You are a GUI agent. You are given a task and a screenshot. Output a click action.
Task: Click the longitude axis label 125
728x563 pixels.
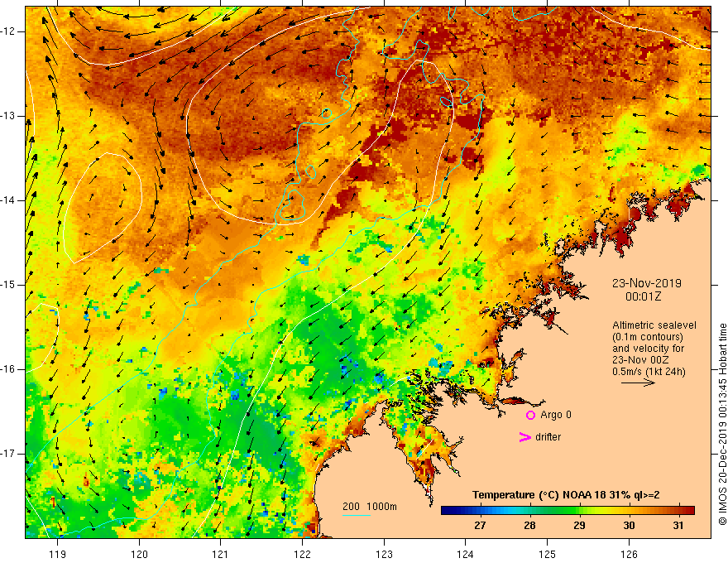[x=548, y=554]
